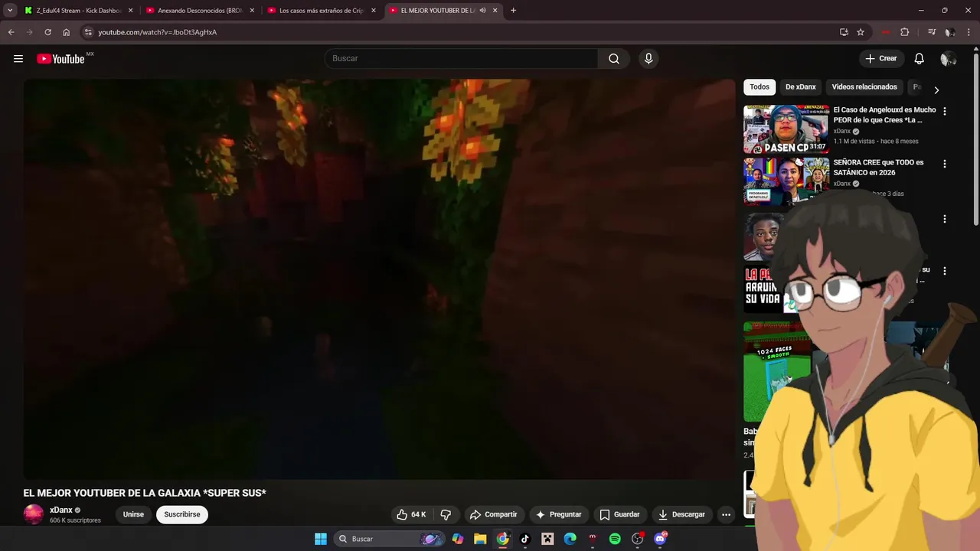Open Copilot from taskbar

(x=458, y=539)
